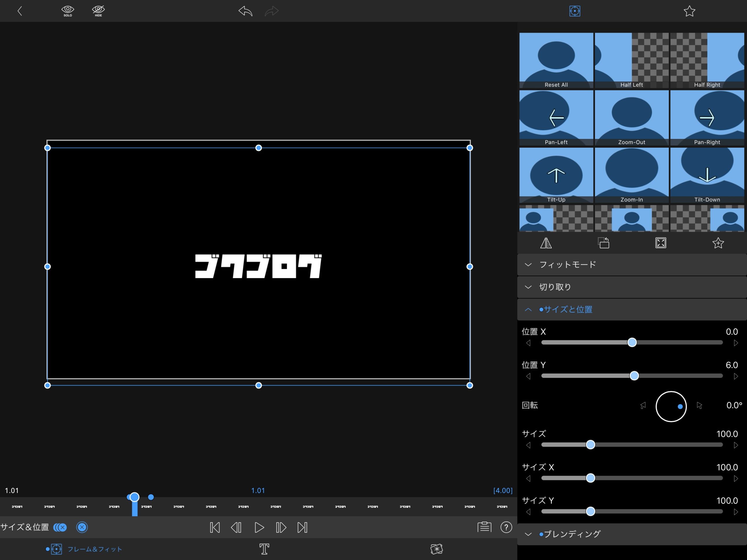
Task: Jump to the first frame
Action: (x=215, y=527)
